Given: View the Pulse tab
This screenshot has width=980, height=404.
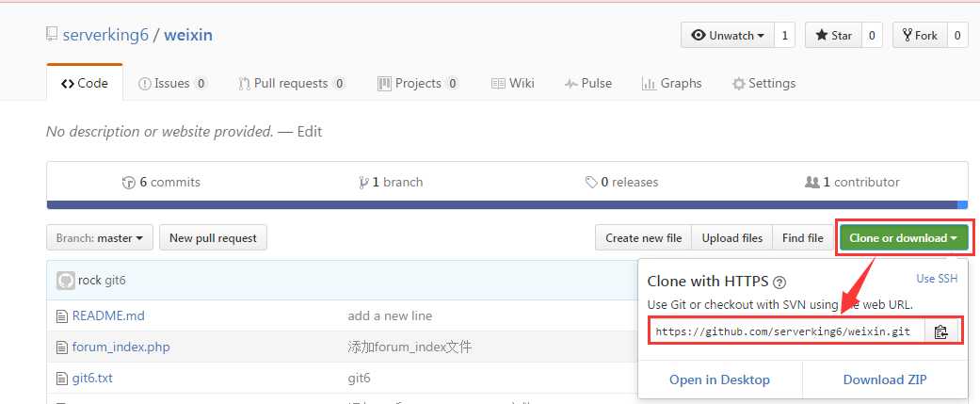Looking at the screenshot, I should [x=588, y=83].
